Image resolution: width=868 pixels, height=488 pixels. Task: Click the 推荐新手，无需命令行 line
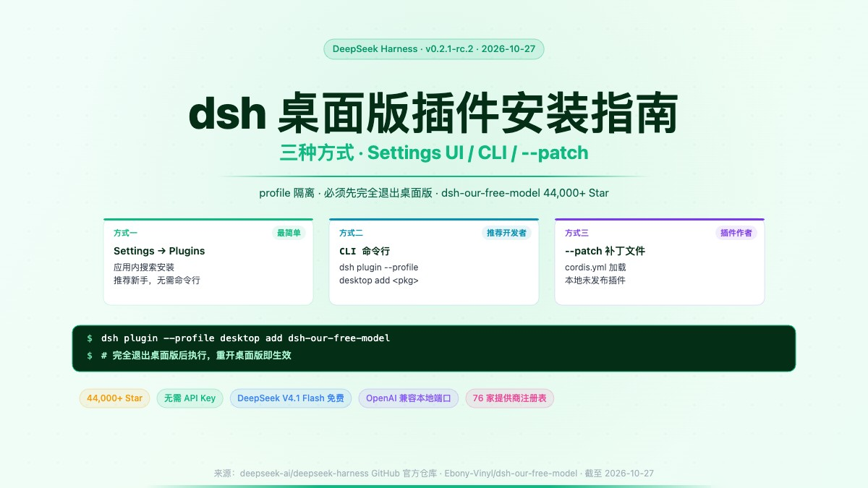pyautogui.click(x=157, y=280)
